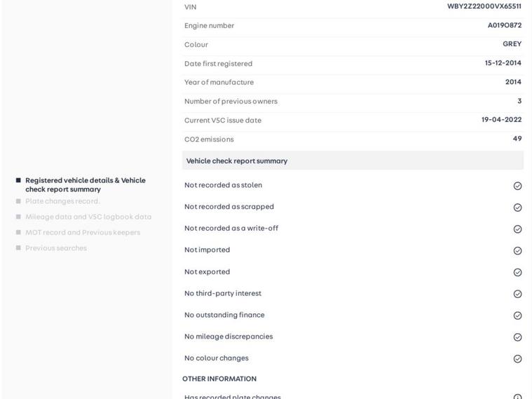
Task: Click the check icon next to Not exported
Action: tap(517, 272)
